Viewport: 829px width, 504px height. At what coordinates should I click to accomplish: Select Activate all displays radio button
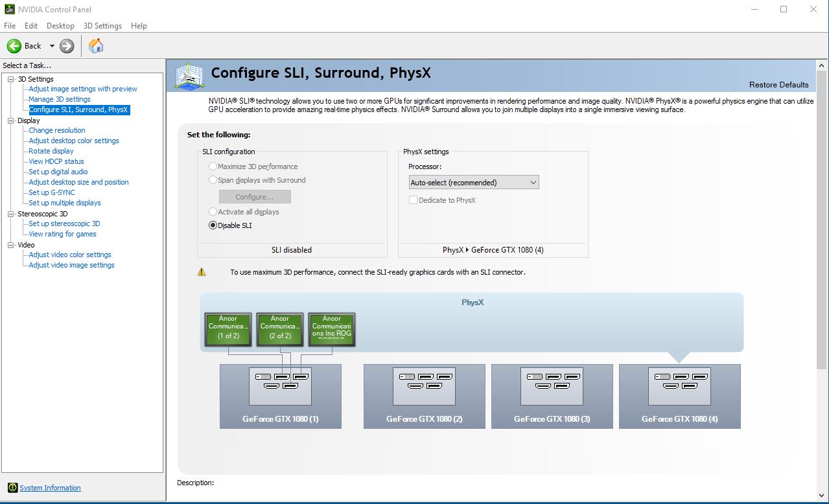coord(213,212)
